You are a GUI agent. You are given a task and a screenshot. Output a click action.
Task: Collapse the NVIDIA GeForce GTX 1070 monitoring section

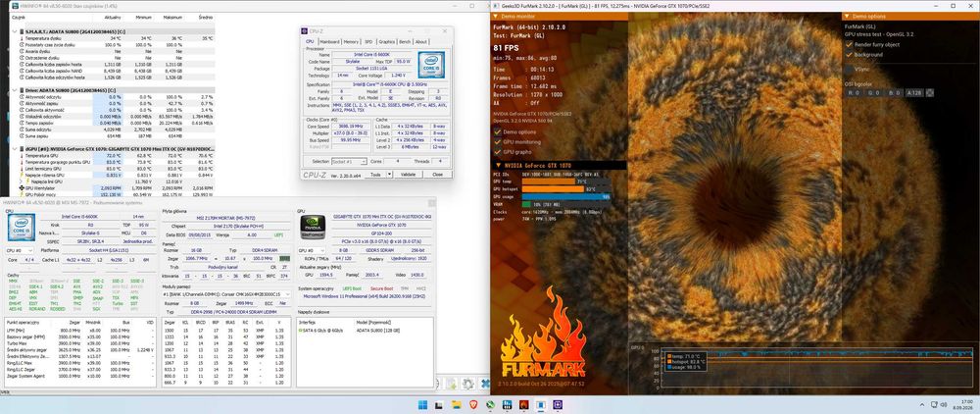tap(498, 165)
